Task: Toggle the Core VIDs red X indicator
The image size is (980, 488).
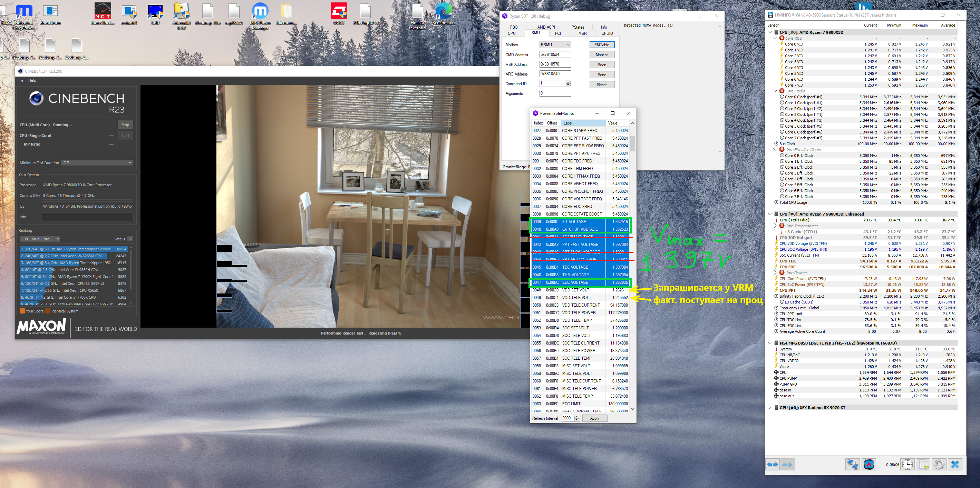Action: [782, 38]
